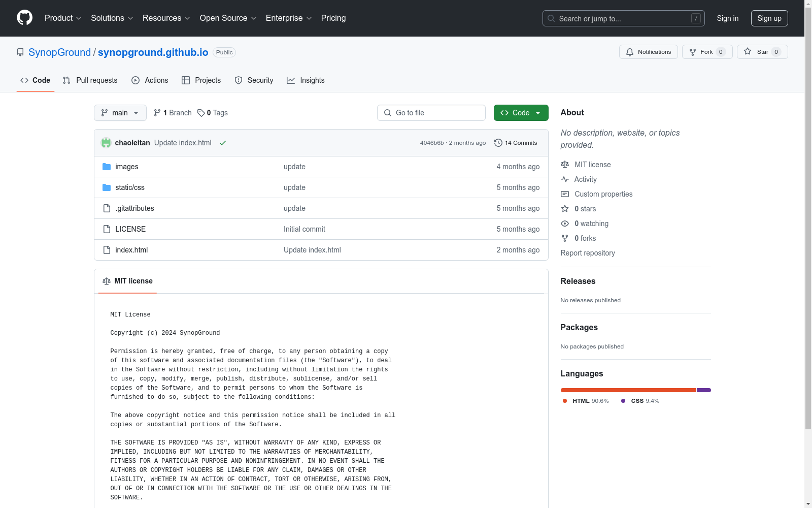Click the eye icon beside 0 watching
812x508 pixels.
565,224
